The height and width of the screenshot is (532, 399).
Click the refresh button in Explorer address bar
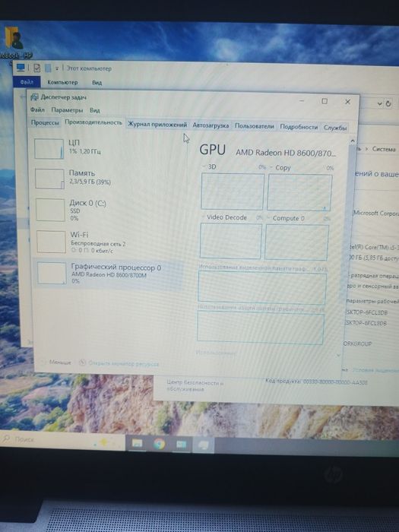(389, 103)
